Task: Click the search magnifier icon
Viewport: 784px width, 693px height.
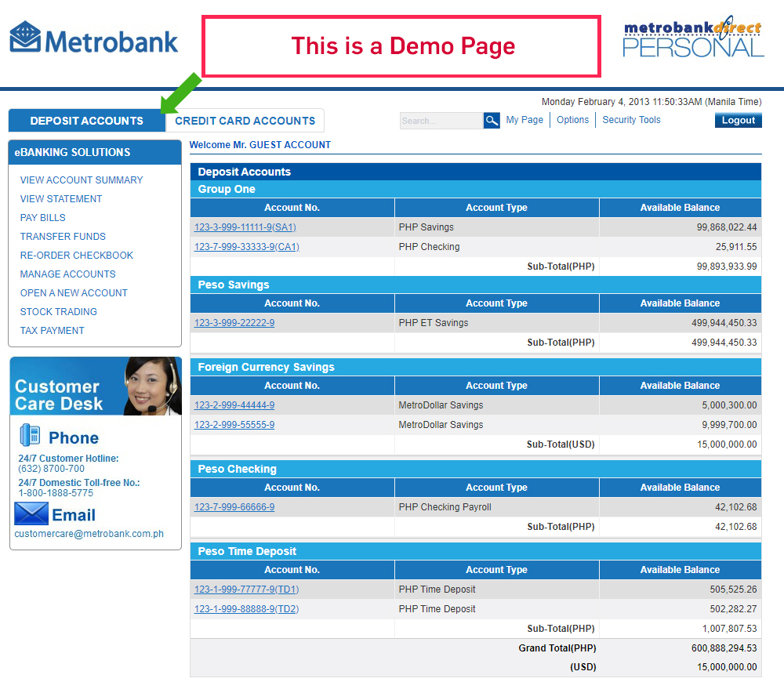Action: coord(492,121)
